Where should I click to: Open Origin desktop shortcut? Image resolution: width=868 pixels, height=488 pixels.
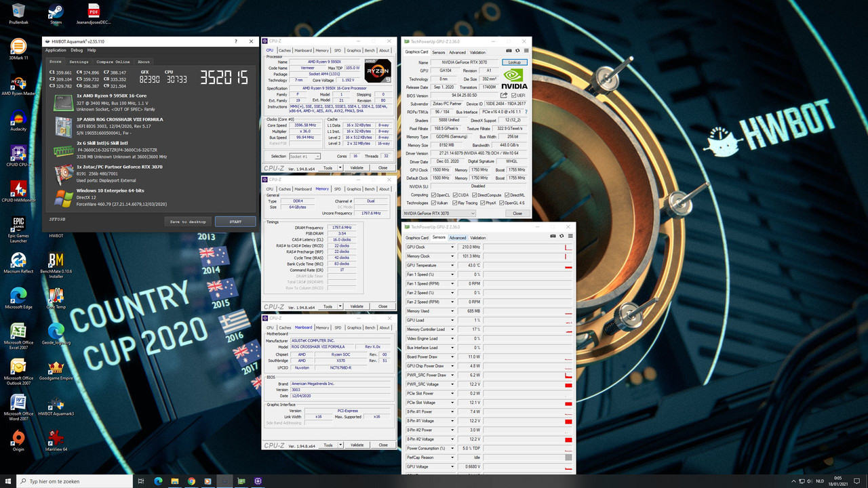(x=18, y=441)
